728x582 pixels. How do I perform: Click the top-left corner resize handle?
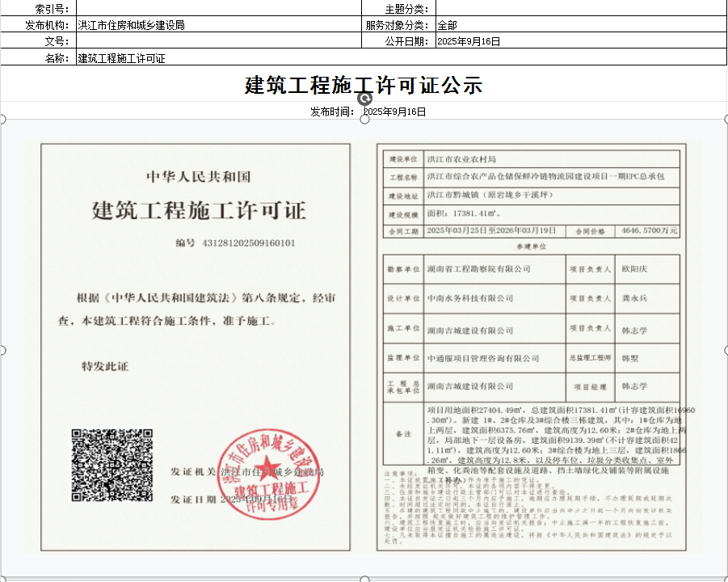click(2, 120)
